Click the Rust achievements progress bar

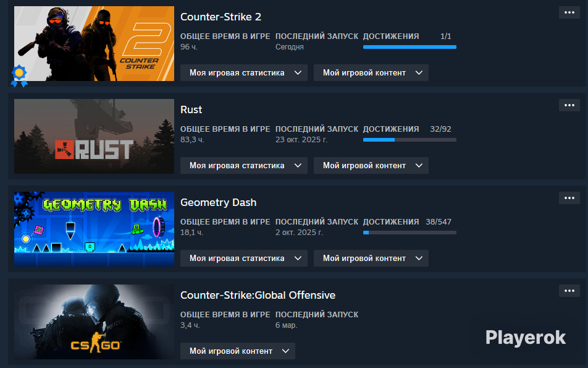(409, 140)
